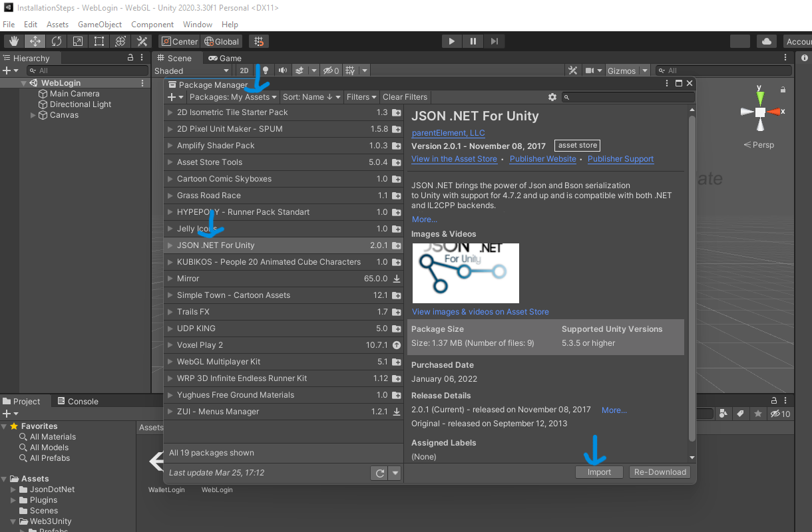Toggle scene lighting bulb

pyautogui.click(x=266, y=70)
